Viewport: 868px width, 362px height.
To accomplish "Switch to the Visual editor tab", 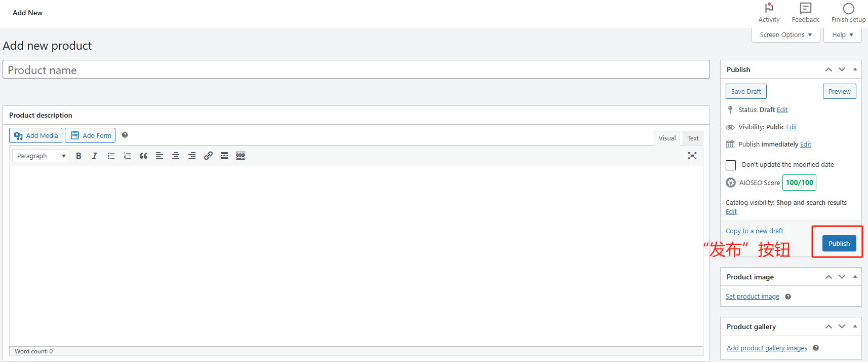I will [x=667, y=138].
